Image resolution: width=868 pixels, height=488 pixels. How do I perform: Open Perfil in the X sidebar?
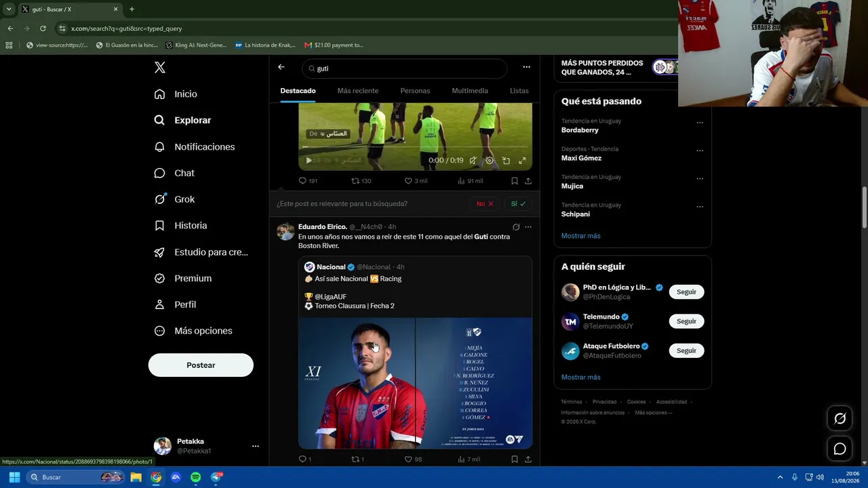175,304
